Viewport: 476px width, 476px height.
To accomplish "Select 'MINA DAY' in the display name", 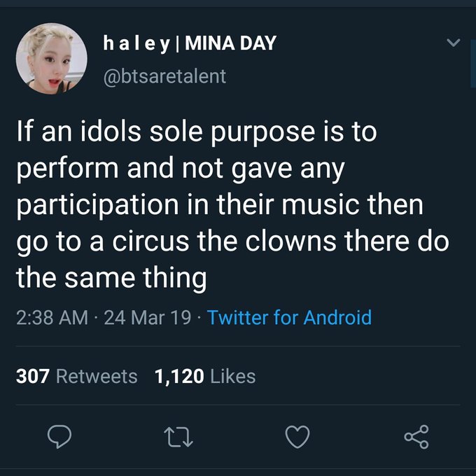I will [231, 43].
